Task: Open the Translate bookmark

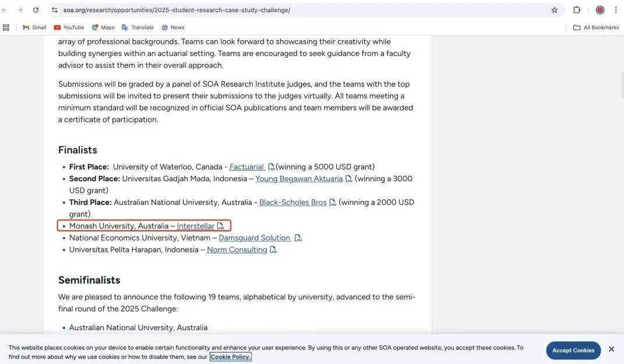Action: 138,27
